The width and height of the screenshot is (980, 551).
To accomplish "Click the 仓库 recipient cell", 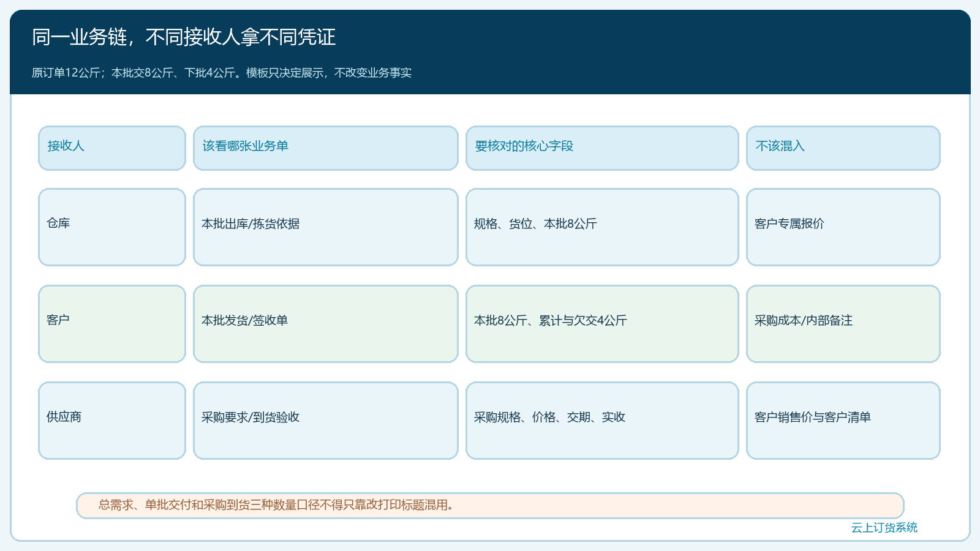I will pyautogui.click(x=112, y=227).
